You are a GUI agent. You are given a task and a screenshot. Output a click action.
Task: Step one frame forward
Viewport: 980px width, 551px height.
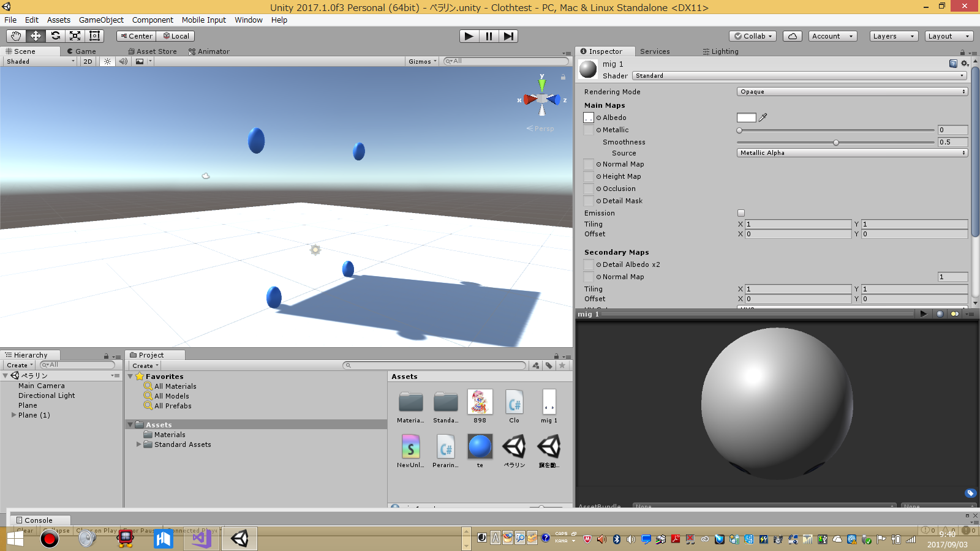(508, 36)
